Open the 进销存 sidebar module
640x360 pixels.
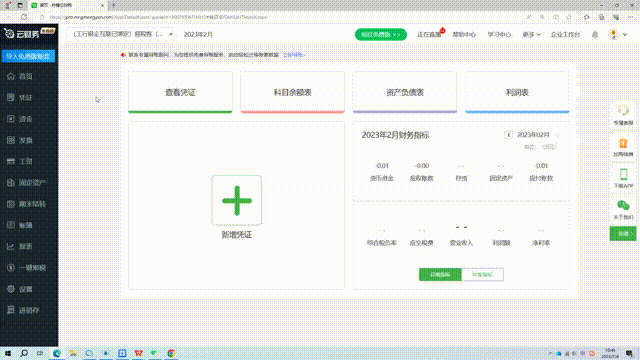(29, 310)
